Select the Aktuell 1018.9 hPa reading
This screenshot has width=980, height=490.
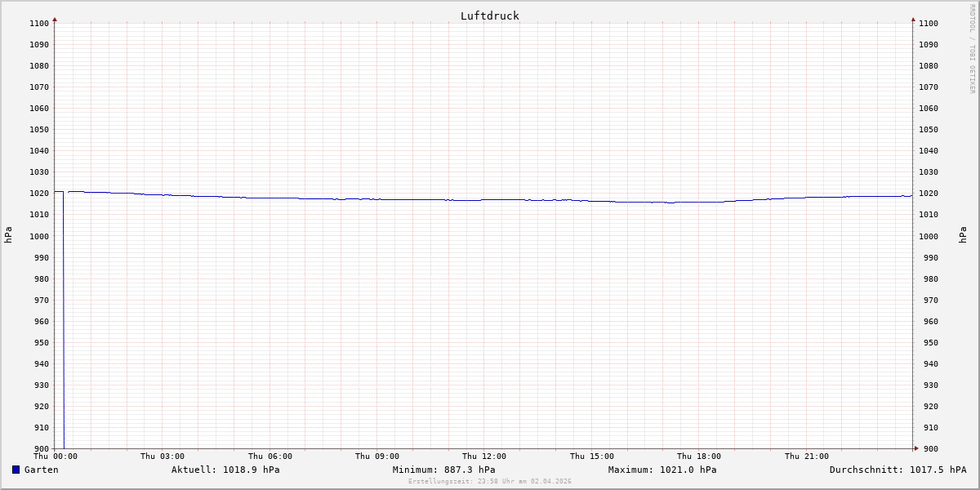tap(225, 470)
